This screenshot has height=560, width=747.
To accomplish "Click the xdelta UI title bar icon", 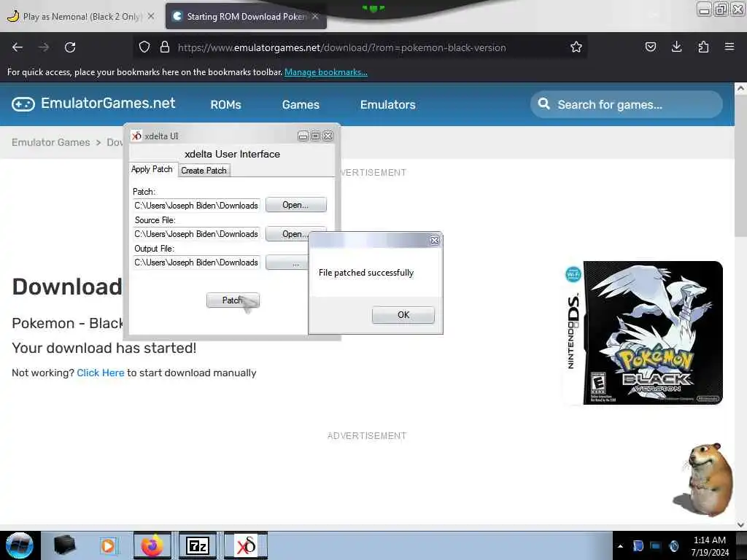I will (x=136, y=136).
